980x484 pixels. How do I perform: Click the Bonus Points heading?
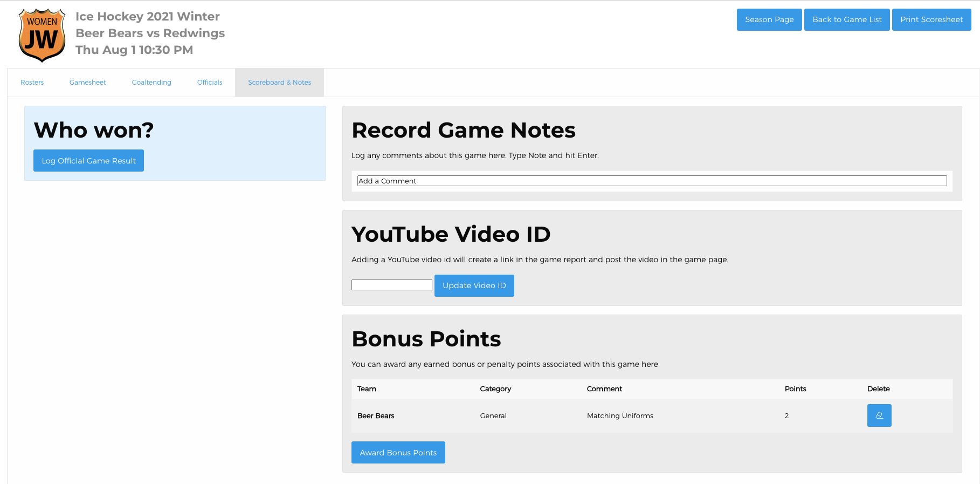(x=426, y=339)
